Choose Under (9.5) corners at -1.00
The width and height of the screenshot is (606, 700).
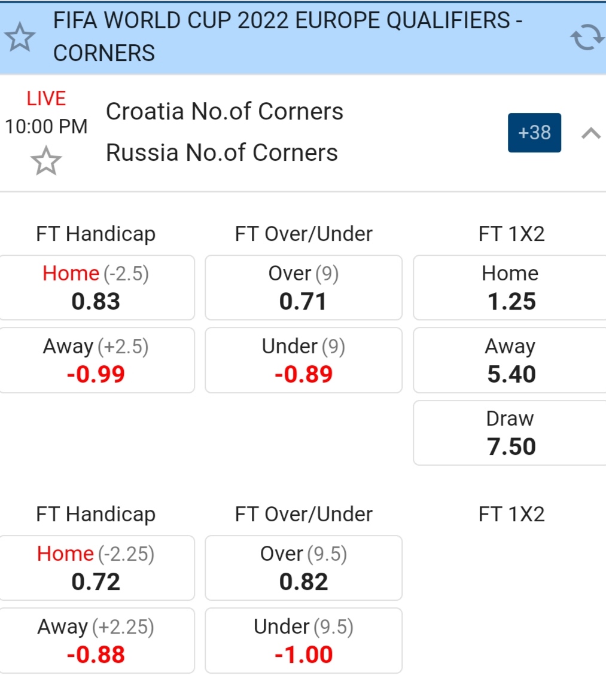click(303, 640)
